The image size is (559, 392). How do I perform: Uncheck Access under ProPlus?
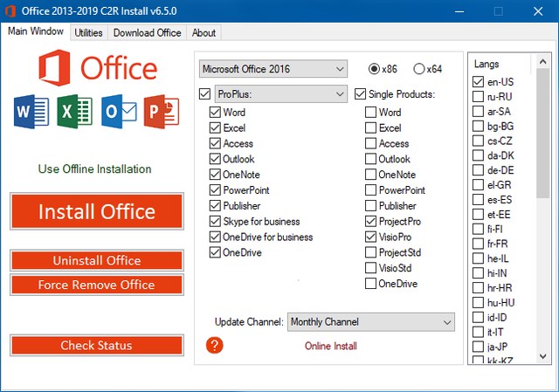215,143
